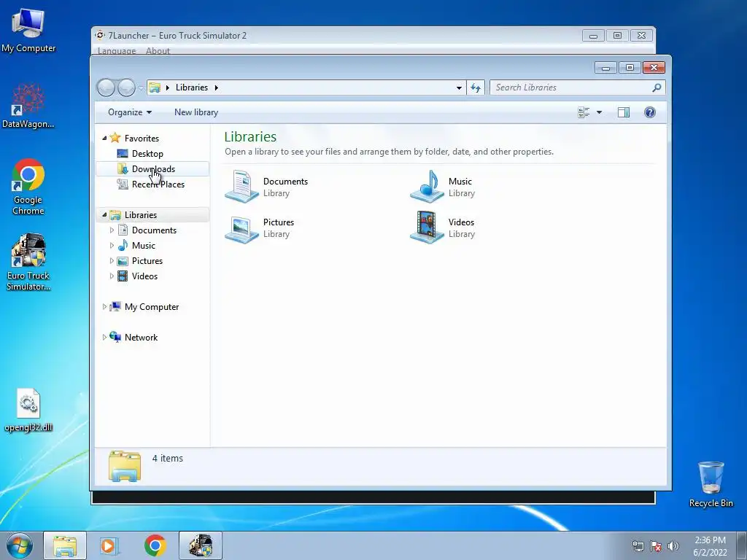Viewport: 747px width, 560px height.
Task: Open the Videos library in main pane
Action: coord(443,227)
